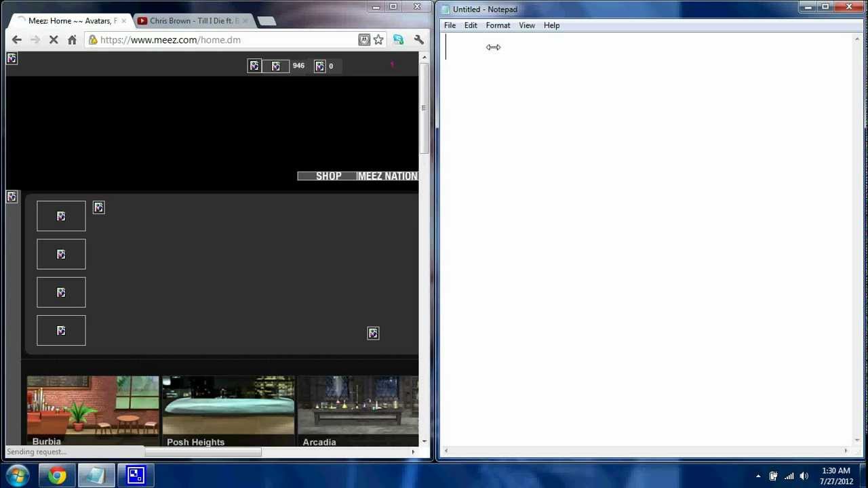868x488 pixels.
Task: Click the fourth broken image box in the list
Action: (61, 330)
